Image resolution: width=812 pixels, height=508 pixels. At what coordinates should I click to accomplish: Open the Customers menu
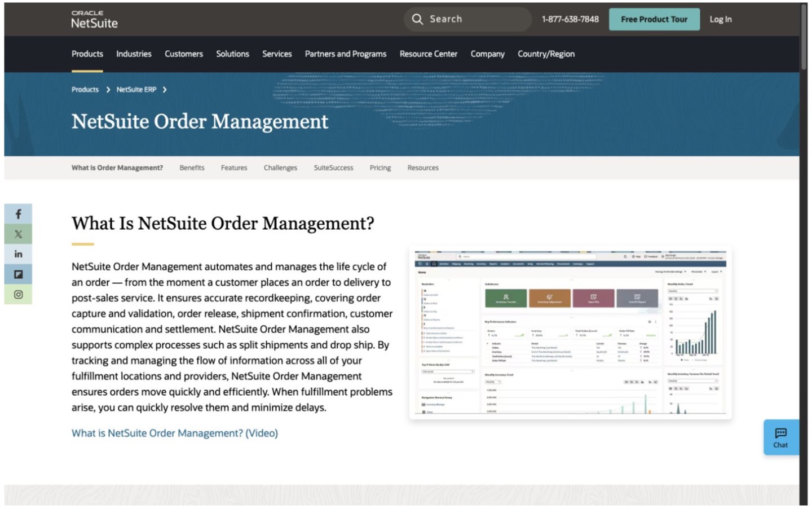coord(184,54)
